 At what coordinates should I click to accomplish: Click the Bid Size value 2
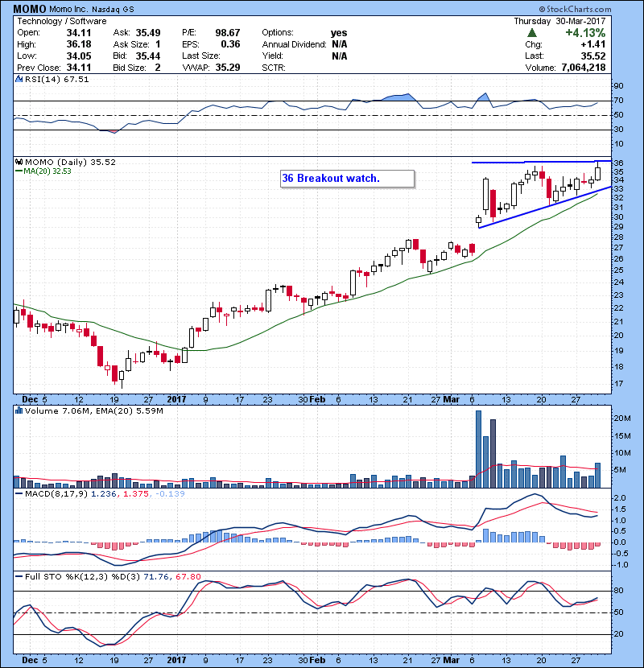(158, 68)
